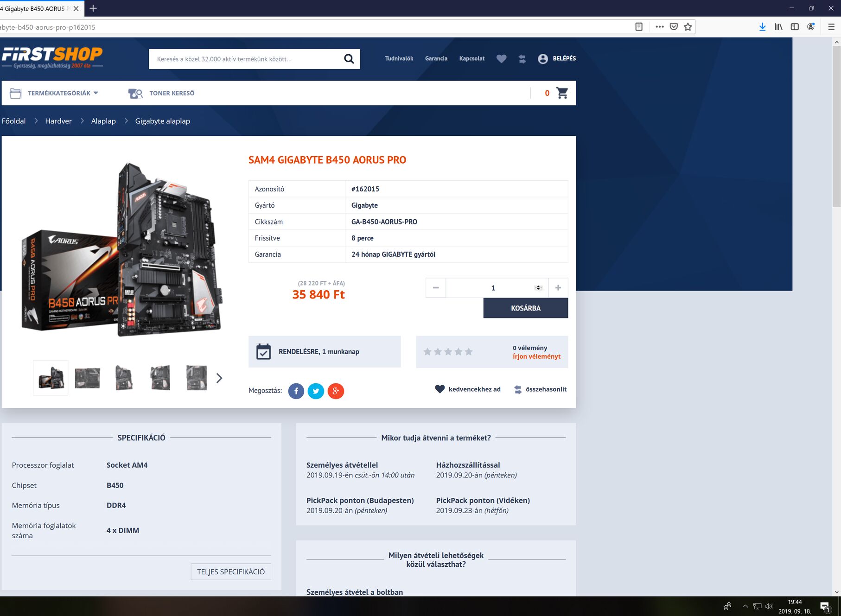Show next product thumbnails arrow
This screenshot has width=841, height=616.
219,378
